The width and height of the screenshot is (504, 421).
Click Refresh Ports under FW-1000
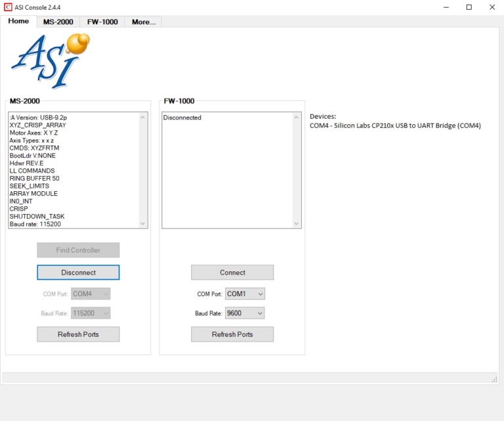232,334
